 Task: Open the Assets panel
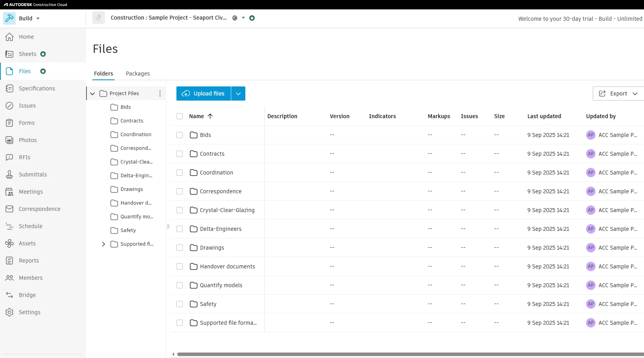coord(27,243)
